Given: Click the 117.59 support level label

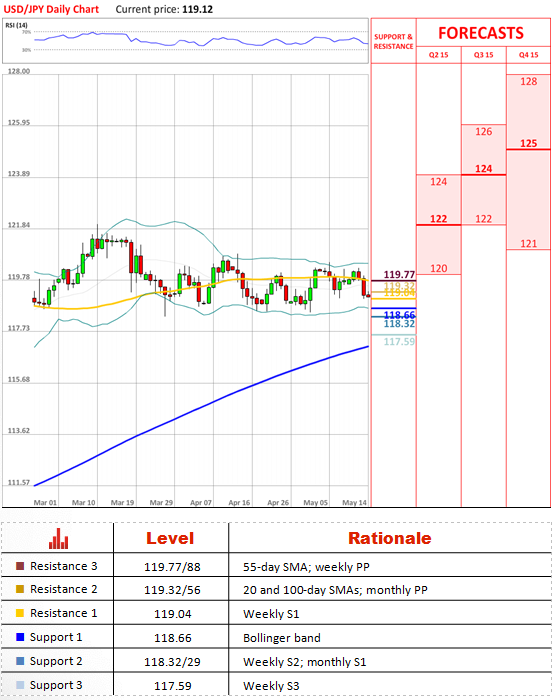Looking at the screenshot, I should point(399,342).
